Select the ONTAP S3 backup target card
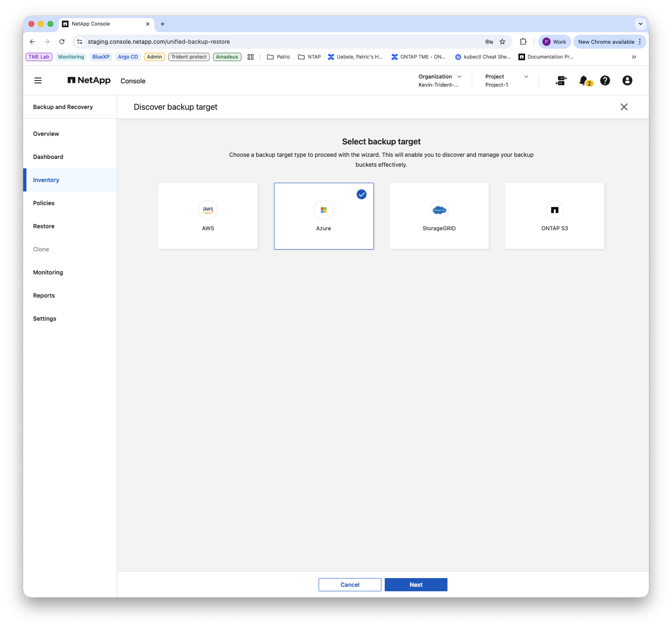The width and height of the screenshot is (672, 628). pos(555,216)
